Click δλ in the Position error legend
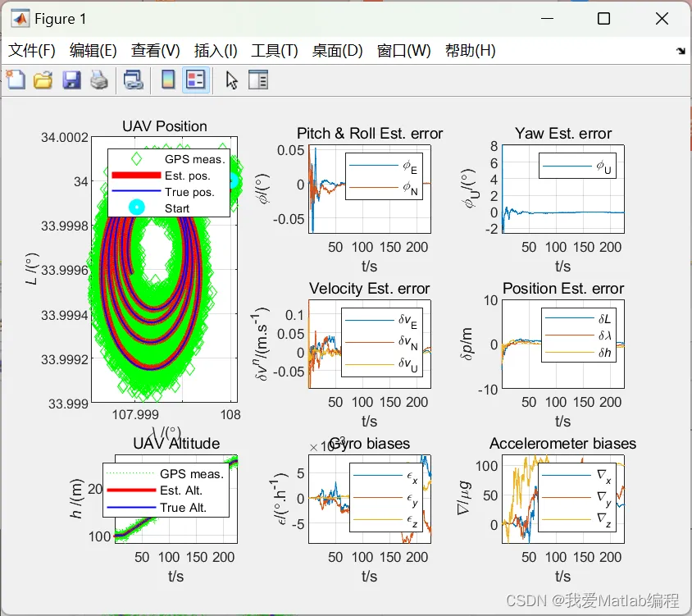Screen dimensions: 692x616 coord(605,335)
